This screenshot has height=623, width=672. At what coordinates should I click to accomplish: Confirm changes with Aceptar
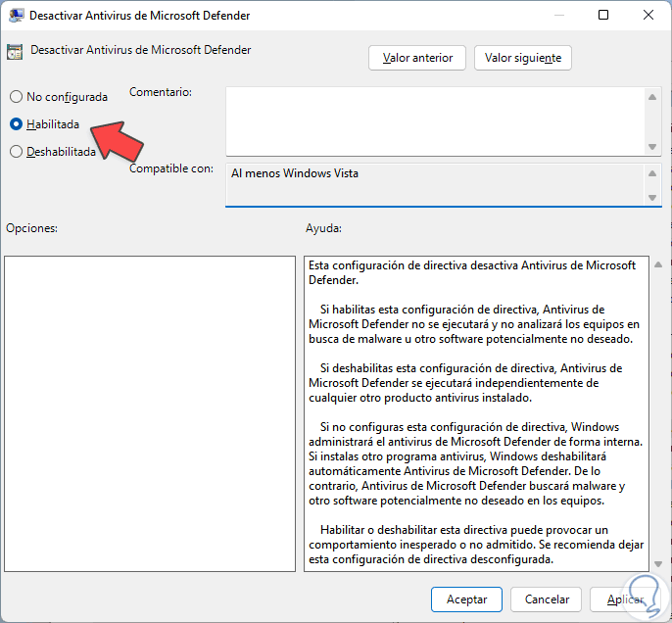coord(466,599)
